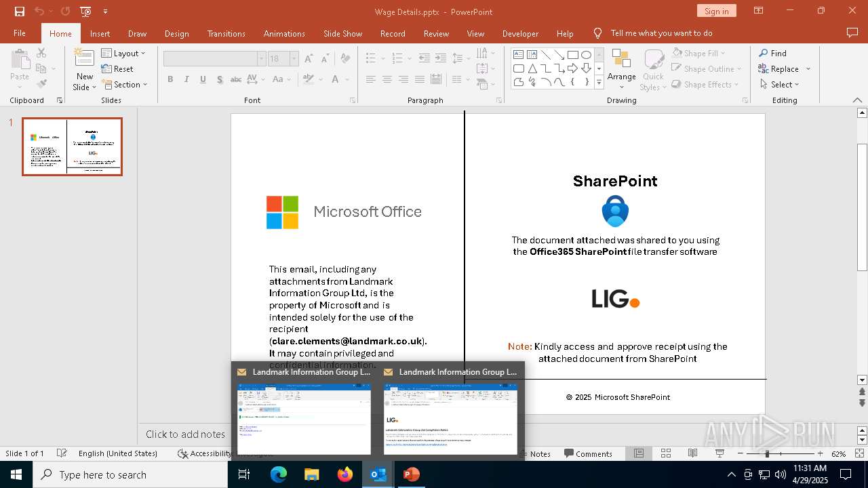This screenshot has width=868, height=488.
Task: Open line spacing options
Action: pyautogui.click(x=461, y=58)
